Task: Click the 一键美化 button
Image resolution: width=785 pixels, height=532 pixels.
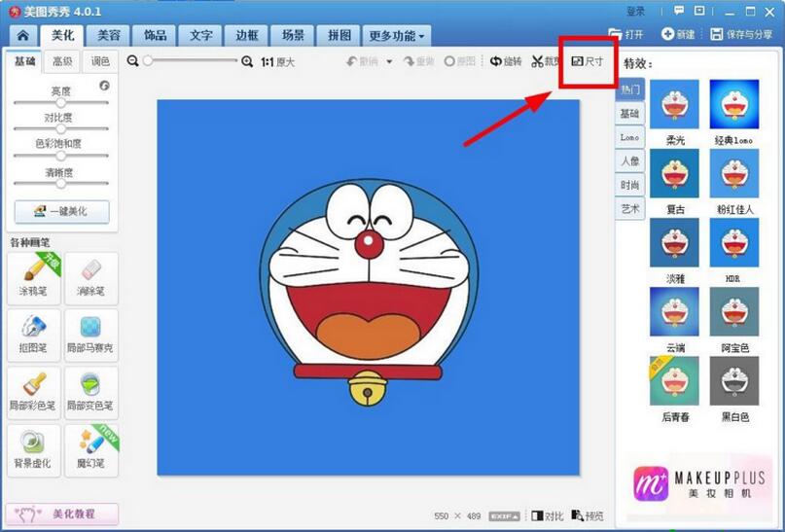Action: tap(61, 212)
